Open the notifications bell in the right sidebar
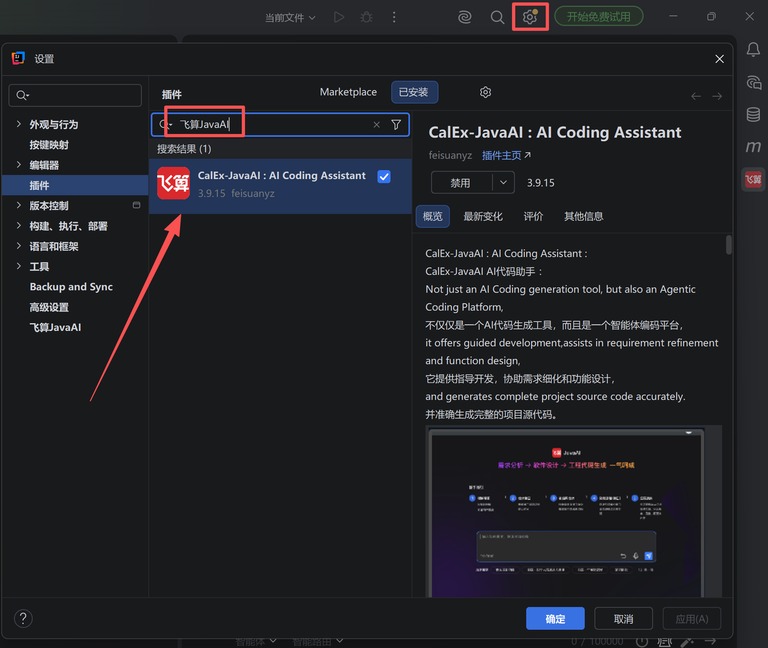The image size is (768, 648). click(753, 49)
